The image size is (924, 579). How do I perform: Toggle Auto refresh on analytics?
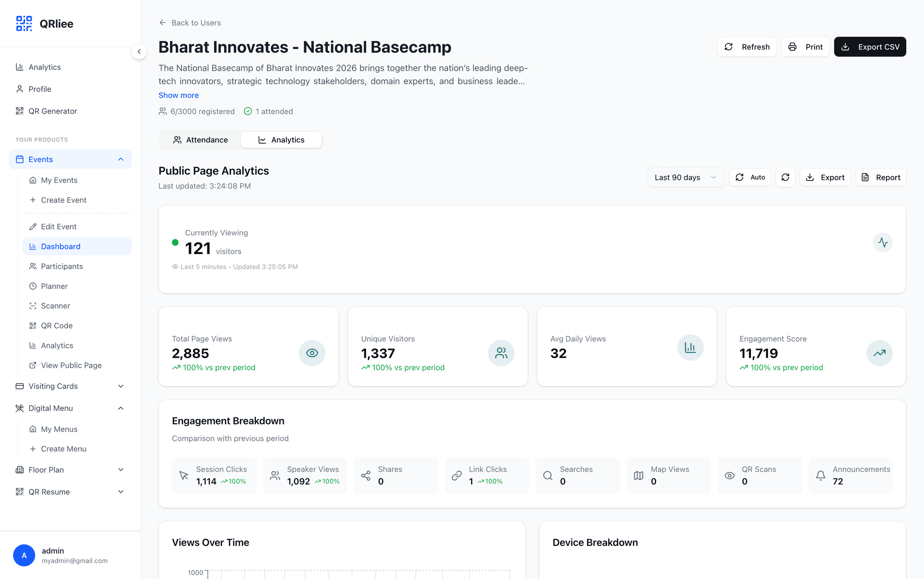[x=750, y=178]
